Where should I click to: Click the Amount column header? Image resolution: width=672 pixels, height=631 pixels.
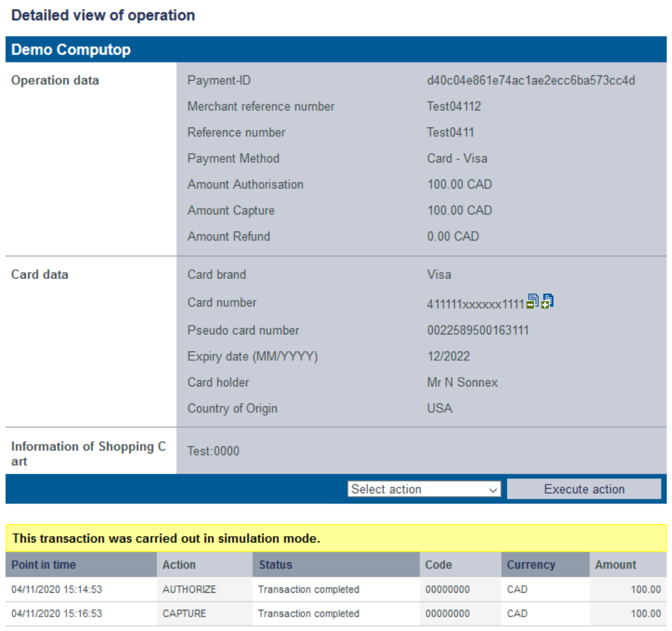click(x=615, y=565)
